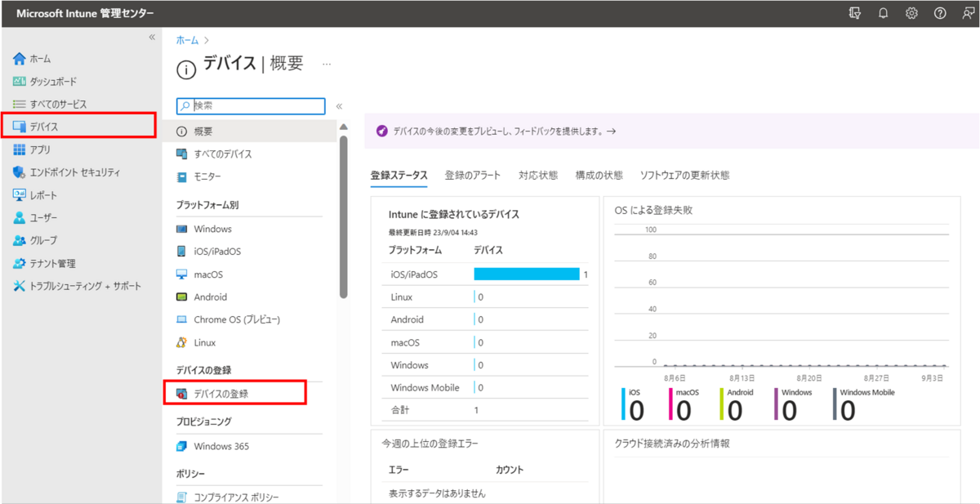Click the device menu vertical scrollbar
Viewport: 980px width, 504px height.
[x=344, y=216]
